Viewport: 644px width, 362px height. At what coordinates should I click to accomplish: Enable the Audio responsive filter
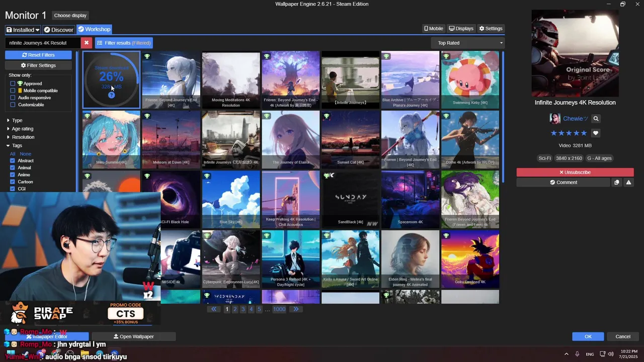(x=13, y=98)
